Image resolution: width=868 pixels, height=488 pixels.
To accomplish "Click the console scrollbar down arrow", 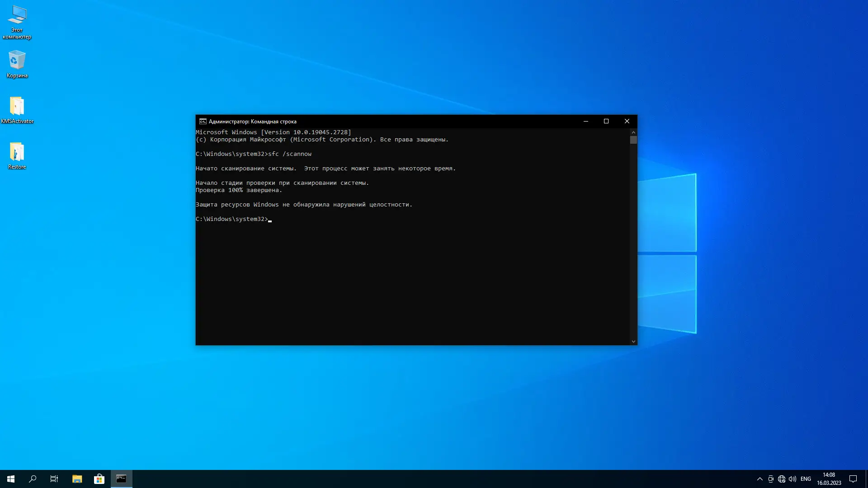I will 633,342.
